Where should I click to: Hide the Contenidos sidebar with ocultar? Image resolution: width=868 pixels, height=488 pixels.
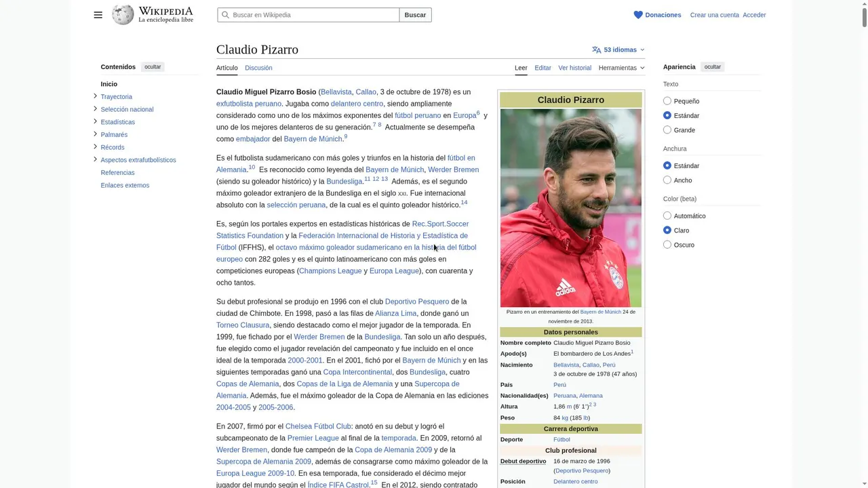coord(153,66)
